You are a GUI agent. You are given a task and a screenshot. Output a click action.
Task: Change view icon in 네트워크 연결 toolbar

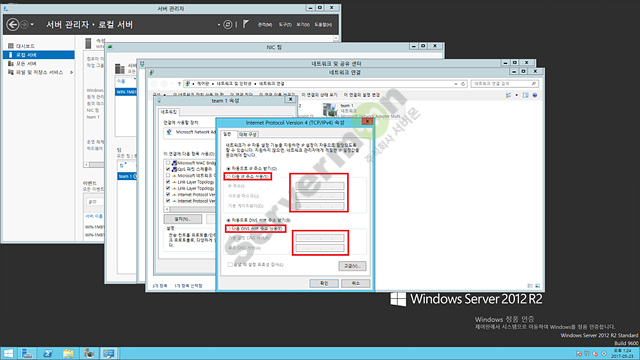coord(509,95)
